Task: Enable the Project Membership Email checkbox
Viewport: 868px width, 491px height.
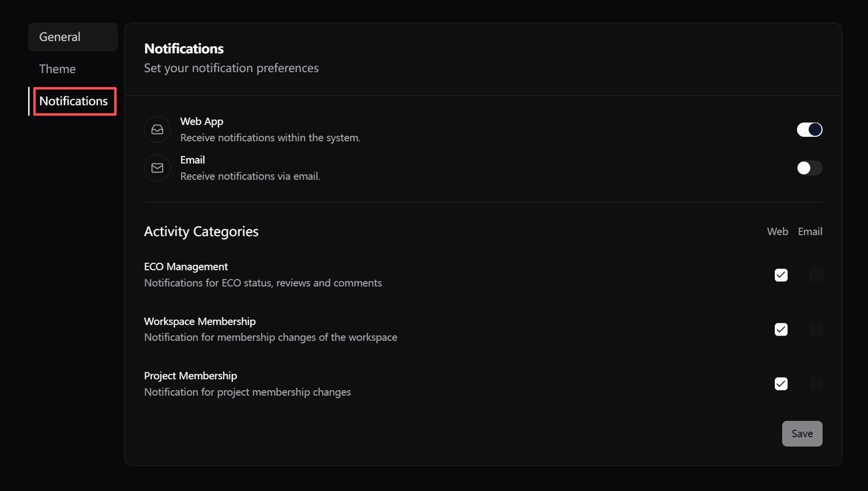Action: (x=816, y=384)
